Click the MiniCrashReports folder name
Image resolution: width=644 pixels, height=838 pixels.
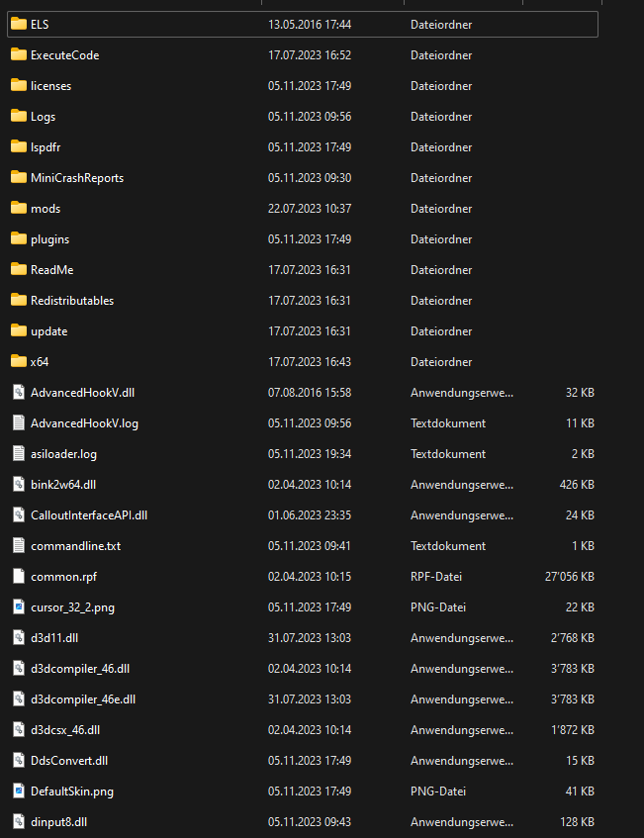77,178
